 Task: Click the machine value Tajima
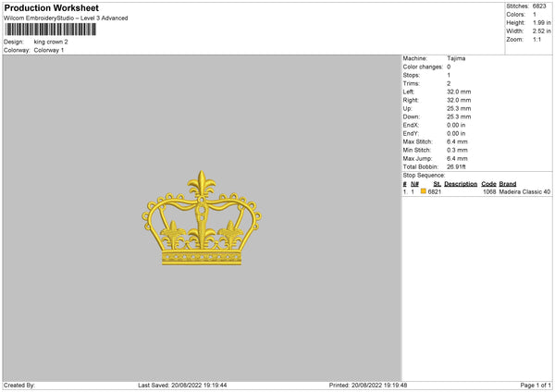coord(456,58)
